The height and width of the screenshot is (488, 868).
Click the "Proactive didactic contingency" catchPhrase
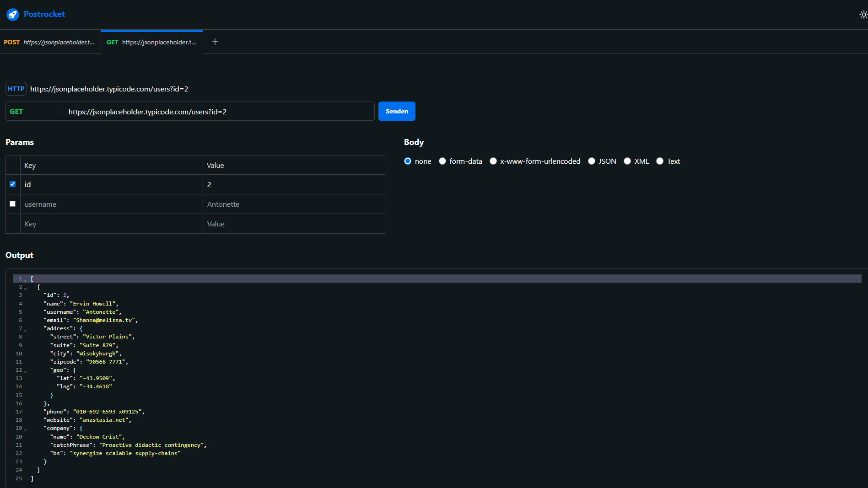point(151,445)
